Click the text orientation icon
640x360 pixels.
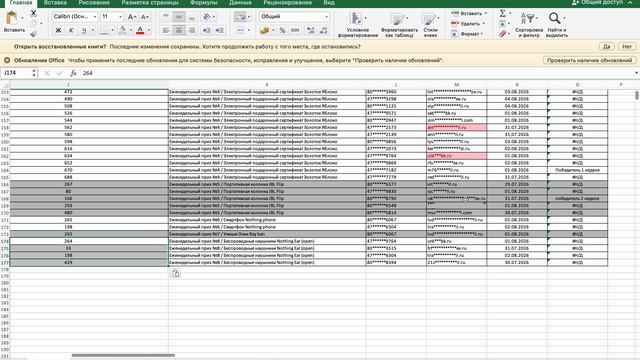click(x=207, y=17)
